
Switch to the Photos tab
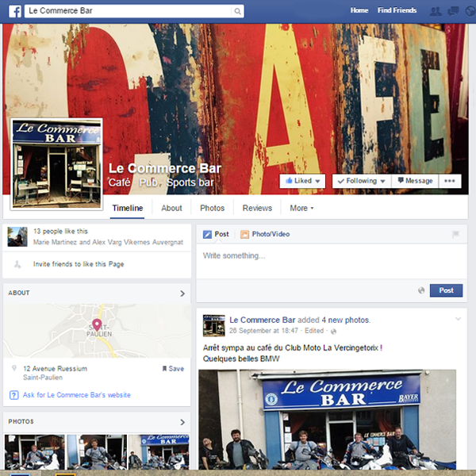(212, 208)
